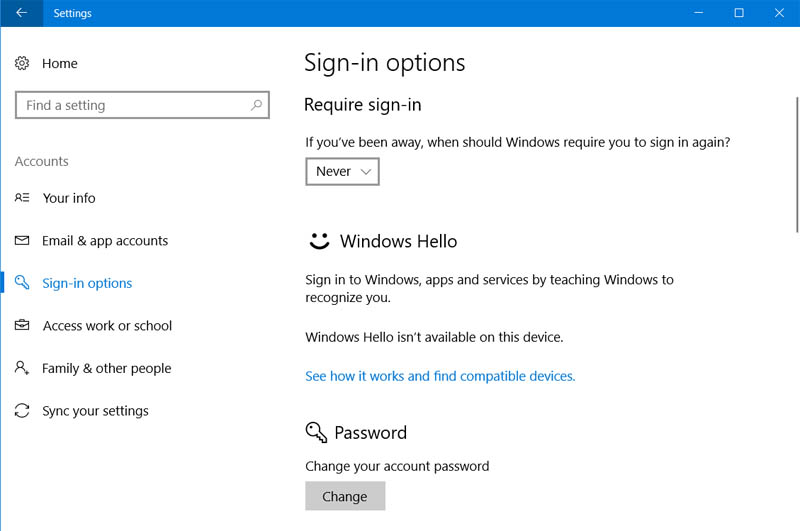Open Sync your settings
The image size is (800, 531).
pyautogui.click(x=95, y=411)
